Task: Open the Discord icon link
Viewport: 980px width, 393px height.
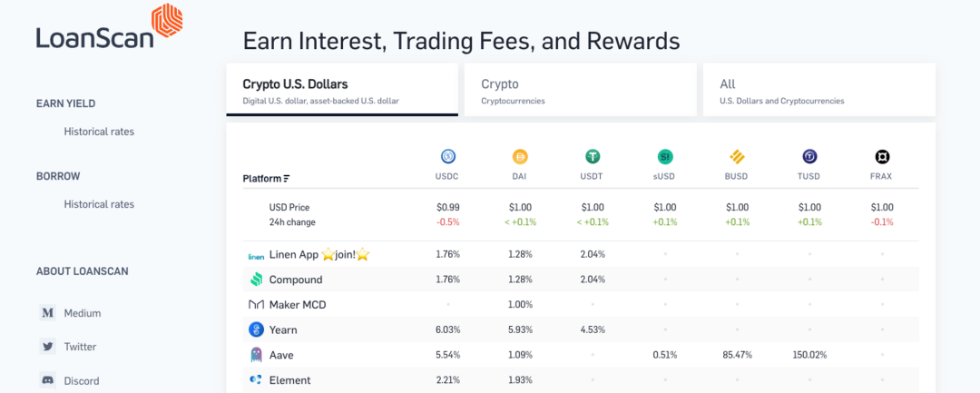Action: [47, 380]
